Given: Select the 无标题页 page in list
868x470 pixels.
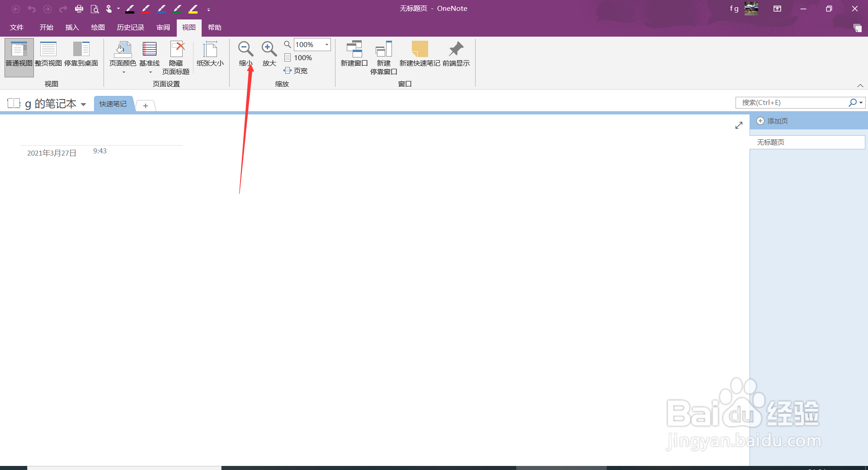Looking at the screenshot, I should click(807, 142).
